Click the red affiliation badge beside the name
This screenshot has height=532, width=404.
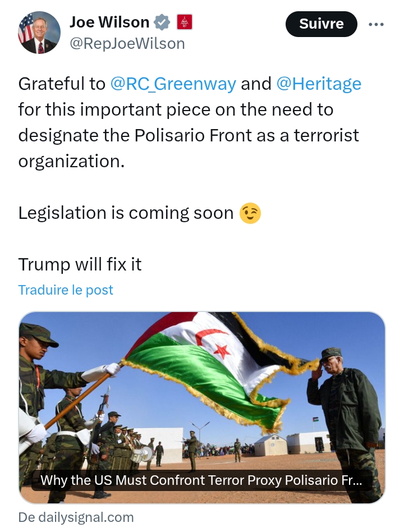(x=185, y=23)
